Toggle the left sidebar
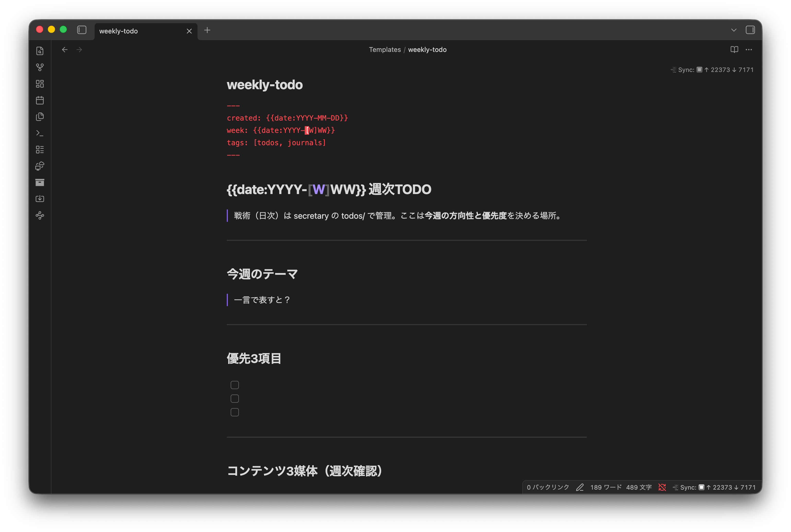 82,30
